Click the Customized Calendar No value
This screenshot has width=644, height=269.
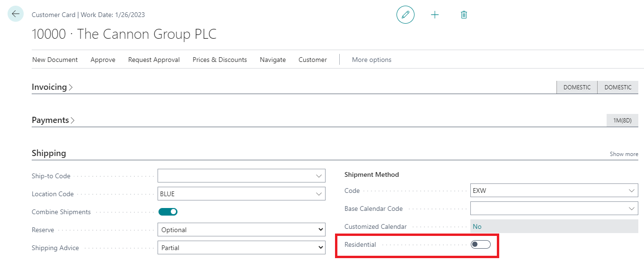[x=477, y=226]
